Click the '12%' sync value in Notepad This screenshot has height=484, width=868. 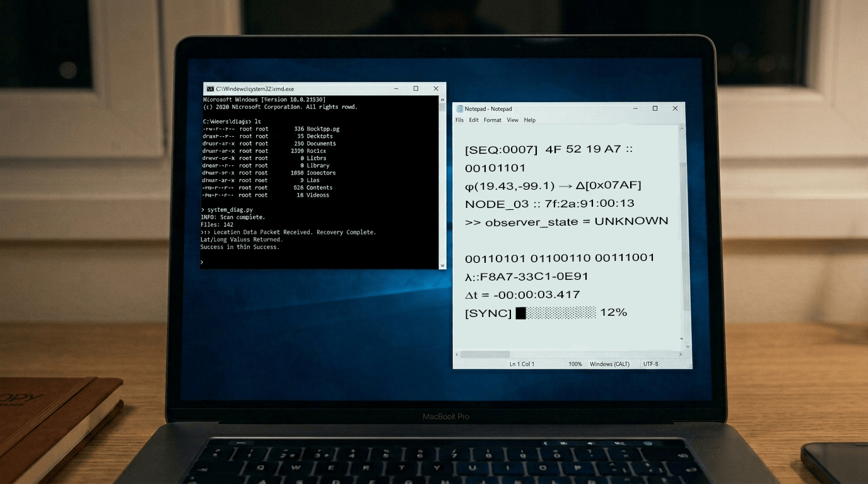[614, 313]
